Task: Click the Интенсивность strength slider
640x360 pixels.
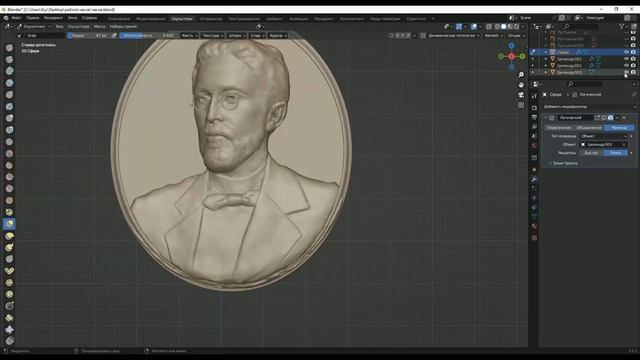Action: (x=149, y=36)
